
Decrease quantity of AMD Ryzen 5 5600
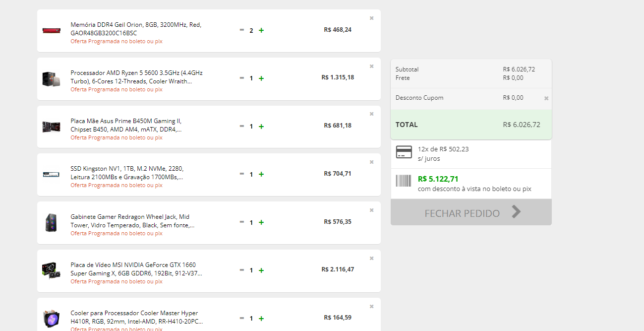(x=242, y=78)
